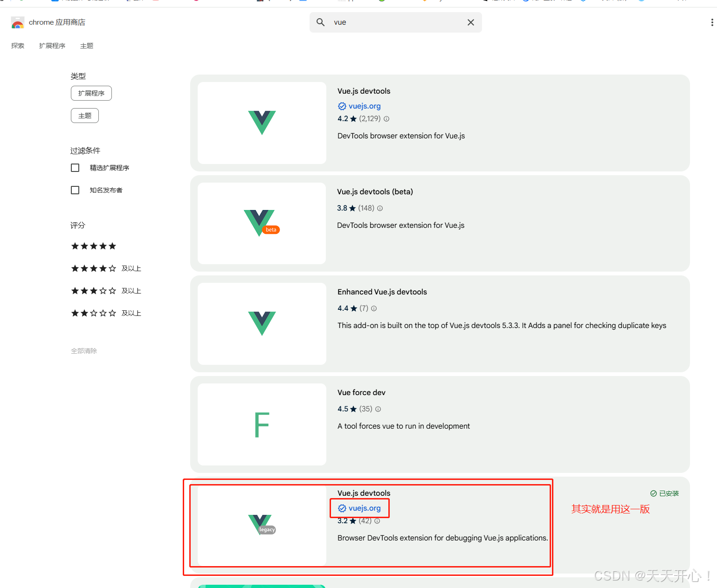Click the description 'A tool forces vue to run in development'
The width and height of the screenshot is (717, 588).
click(404, 426)
